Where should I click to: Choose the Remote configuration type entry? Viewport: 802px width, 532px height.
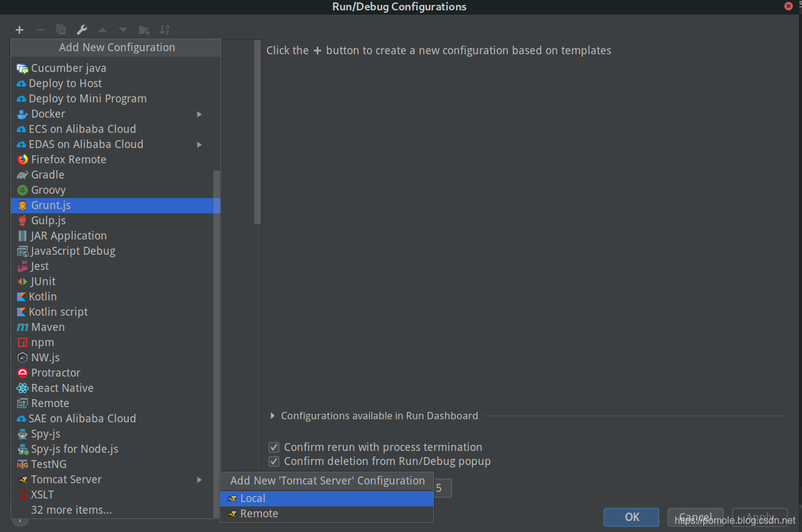point(112,403)
